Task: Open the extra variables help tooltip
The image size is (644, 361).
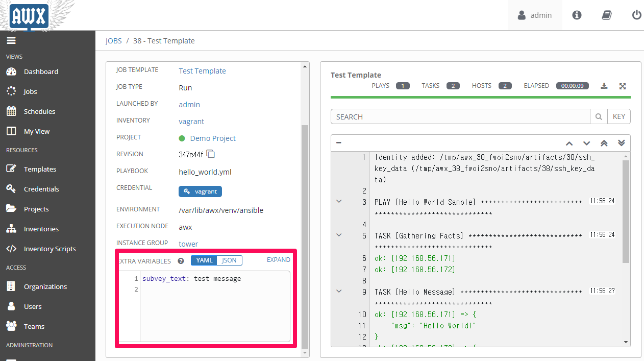Action: (x=180, y=261)
